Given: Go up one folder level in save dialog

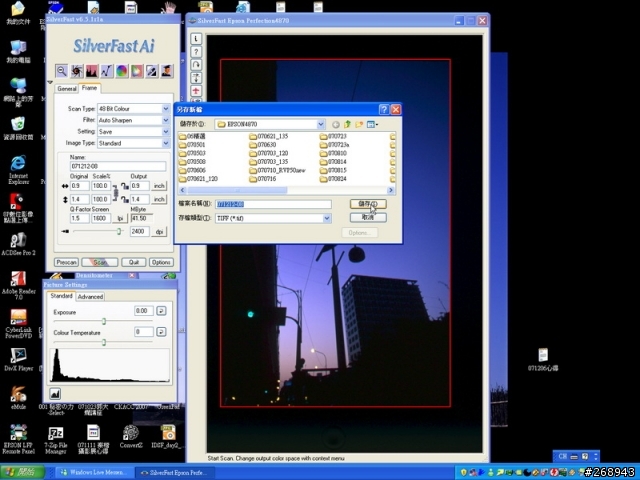Looking at the screenshot, I should [x=347, y=124].
